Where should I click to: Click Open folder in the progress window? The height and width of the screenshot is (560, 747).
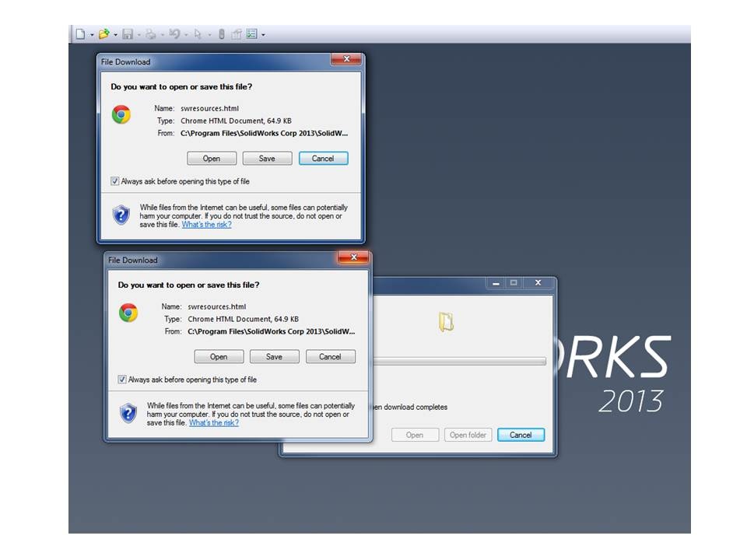(x=468, y=435)
